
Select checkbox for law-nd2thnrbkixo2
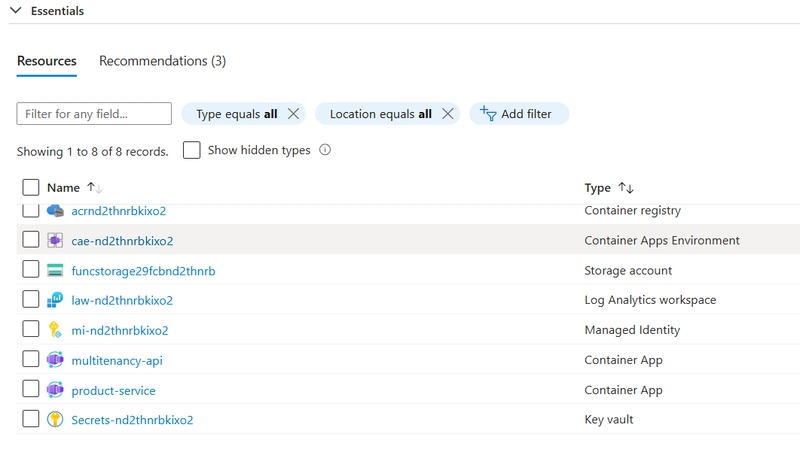tap(31, 299)
